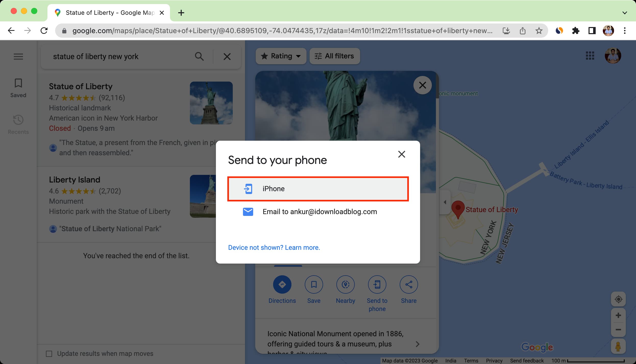Close the Statue of Liberty place card
This screenshot has width=636, height=364.
pos(422,85)
